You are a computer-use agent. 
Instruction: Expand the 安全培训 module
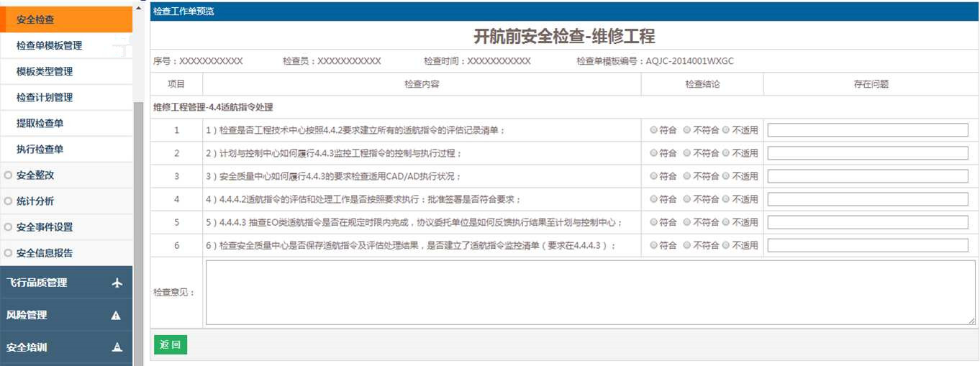[66, 347]
